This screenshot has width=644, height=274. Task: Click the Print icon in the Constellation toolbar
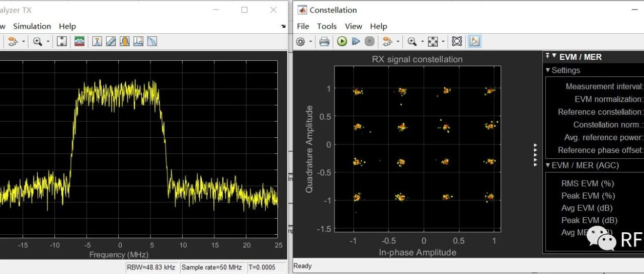(325, 42)
